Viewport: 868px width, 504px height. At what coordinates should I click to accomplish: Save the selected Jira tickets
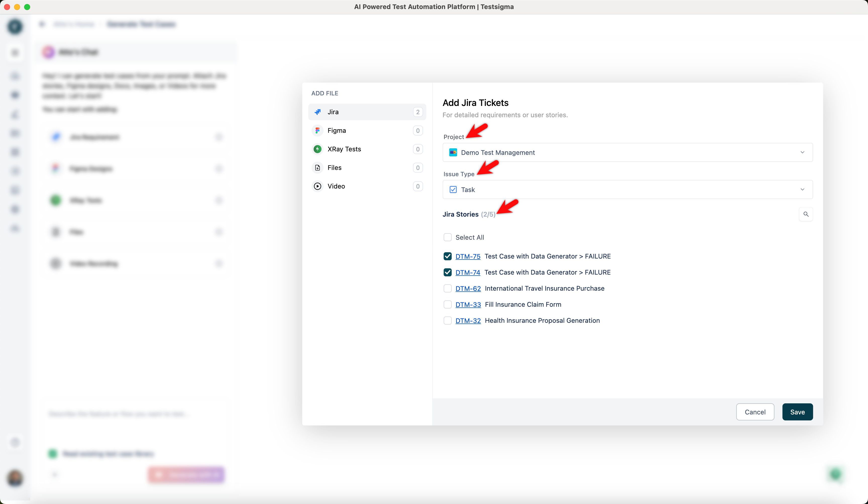[x=797, y=412]
